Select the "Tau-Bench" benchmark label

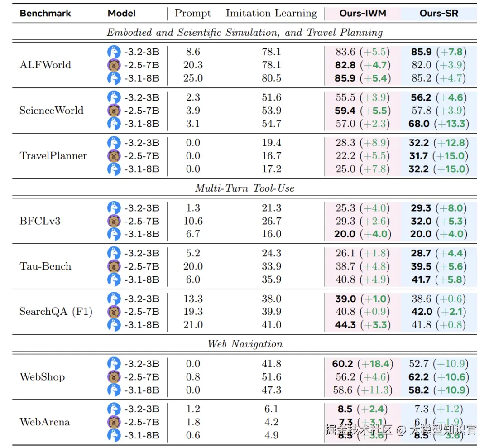pyautogui.click(x=46, y=266)
